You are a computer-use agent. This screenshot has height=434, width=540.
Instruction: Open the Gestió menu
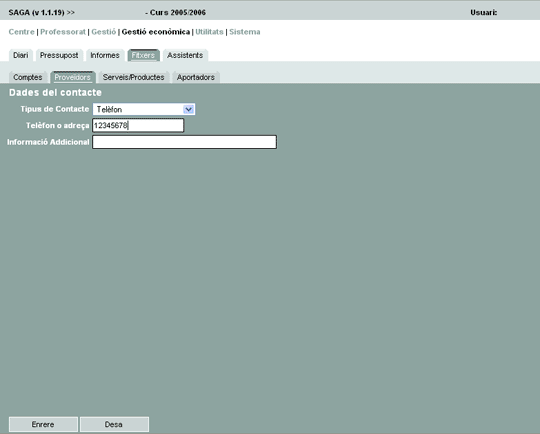[104, 32]
